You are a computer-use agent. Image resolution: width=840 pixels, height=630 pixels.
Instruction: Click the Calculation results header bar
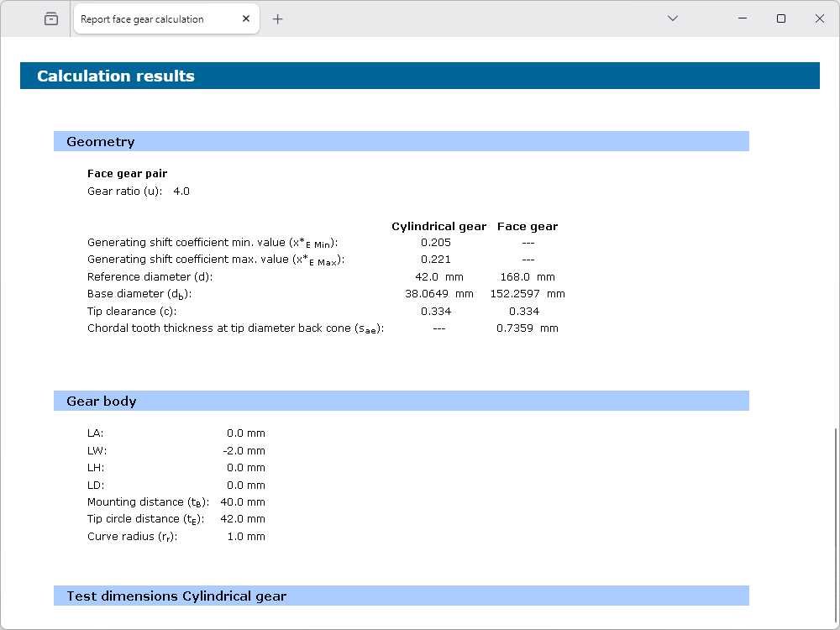coord(419,76)
